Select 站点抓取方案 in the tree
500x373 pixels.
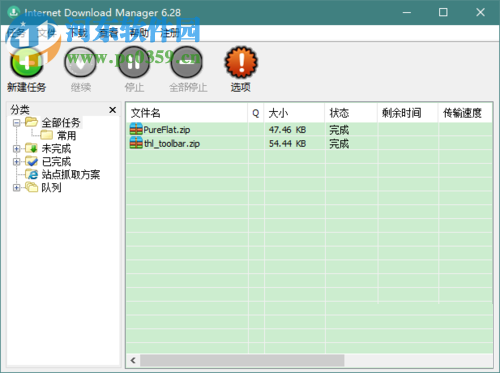[71, 175]
